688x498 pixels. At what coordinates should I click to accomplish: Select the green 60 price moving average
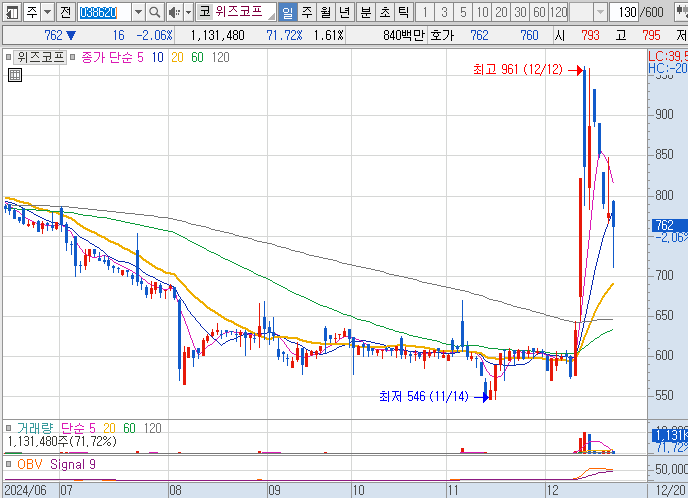197,57
